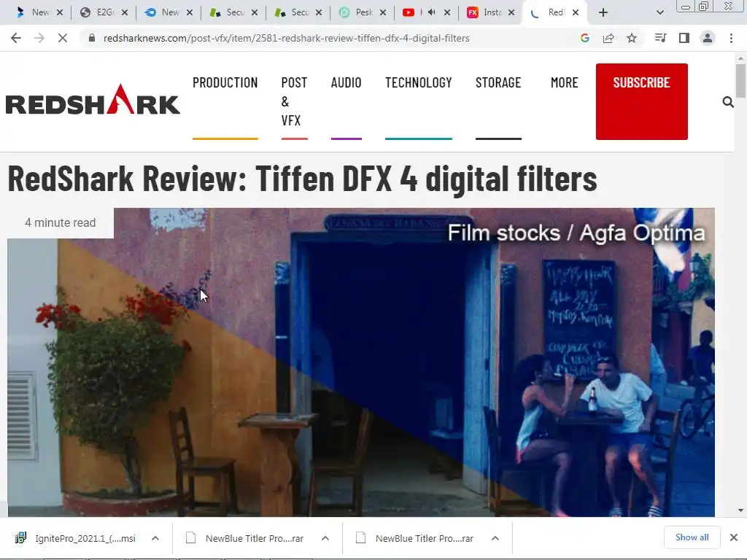Open the Google icon in address bar
The height and width of the screenshot is (560, 747).
[x=585, y=38]
